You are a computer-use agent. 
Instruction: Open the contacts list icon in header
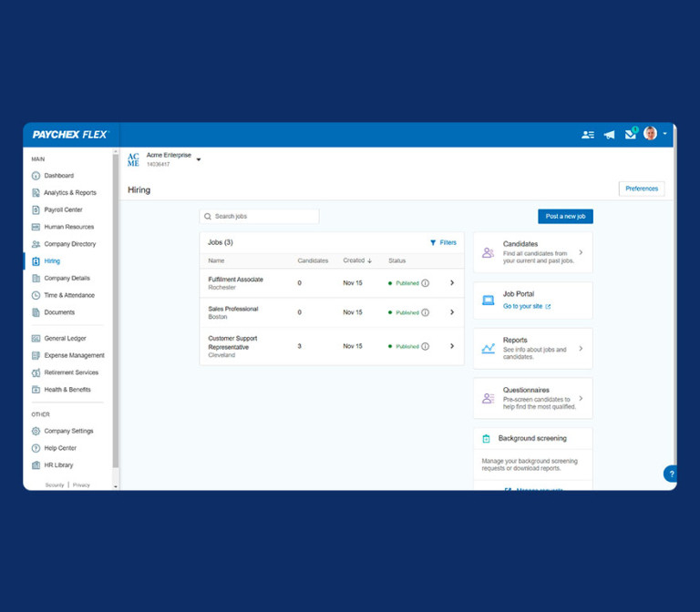click(588, 134)
